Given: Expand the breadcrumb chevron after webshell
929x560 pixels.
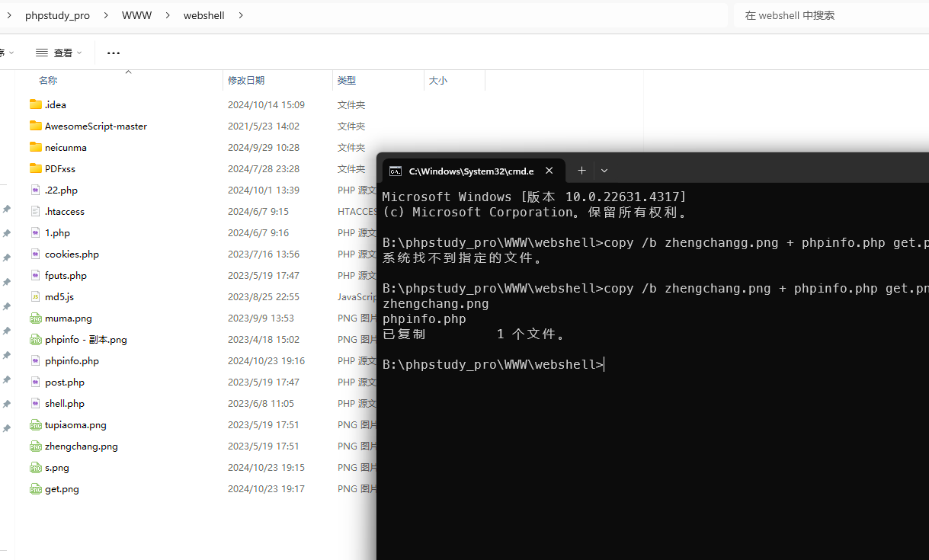Looking at the screenshot, I should click(240, 14).
